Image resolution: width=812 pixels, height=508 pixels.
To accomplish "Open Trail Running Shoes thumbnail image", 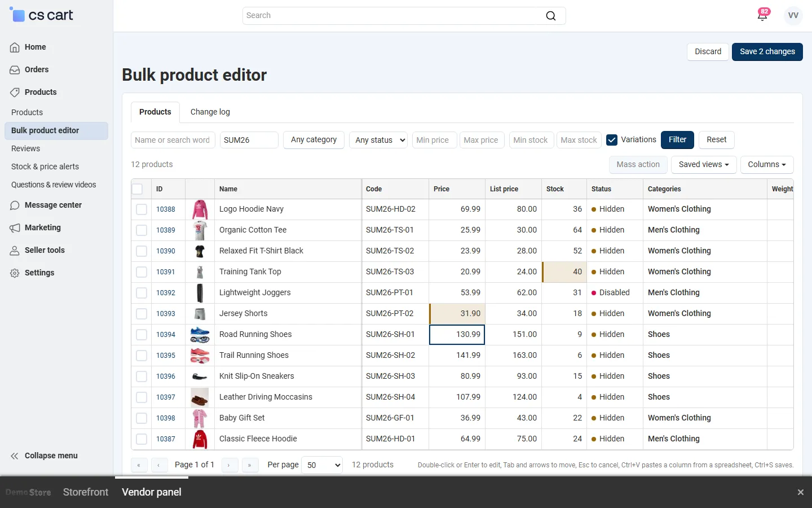I will [x=200, y=356].
